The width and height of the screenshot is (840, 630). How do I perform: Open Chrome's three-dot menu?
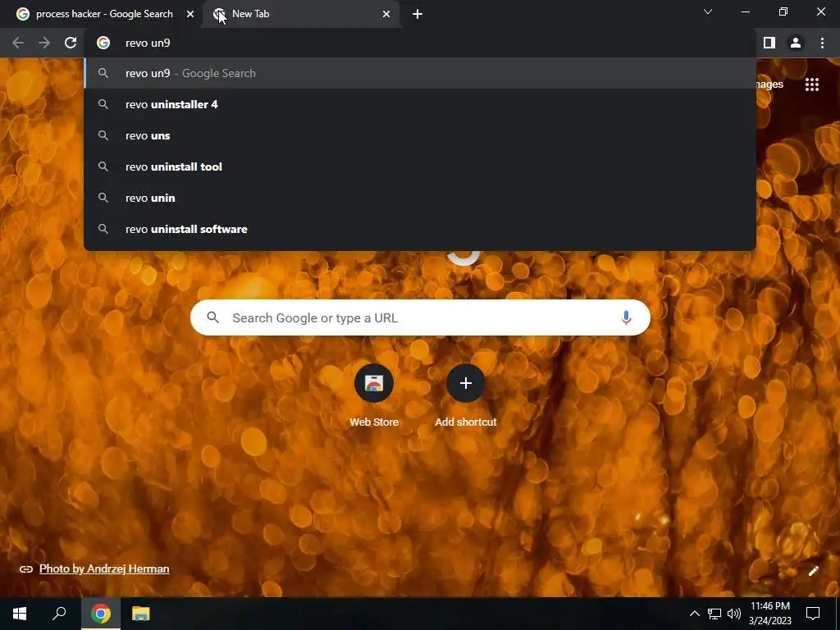pos(822,43)
